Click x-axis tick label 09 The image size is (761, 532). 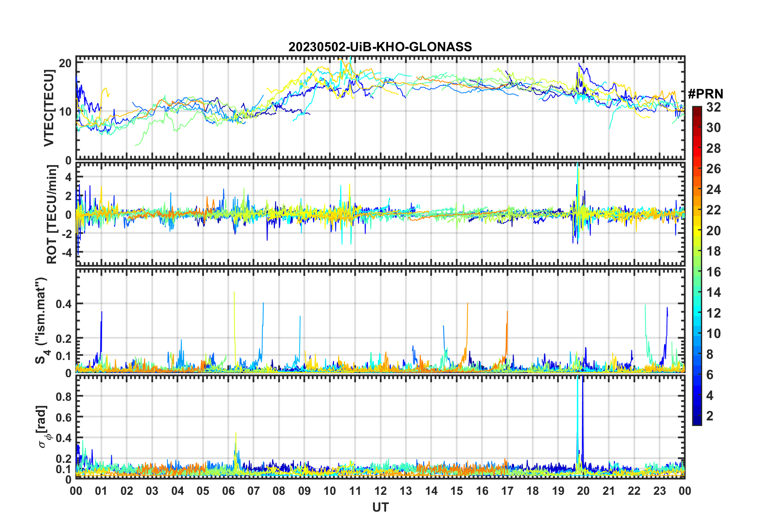pos(304,491)
